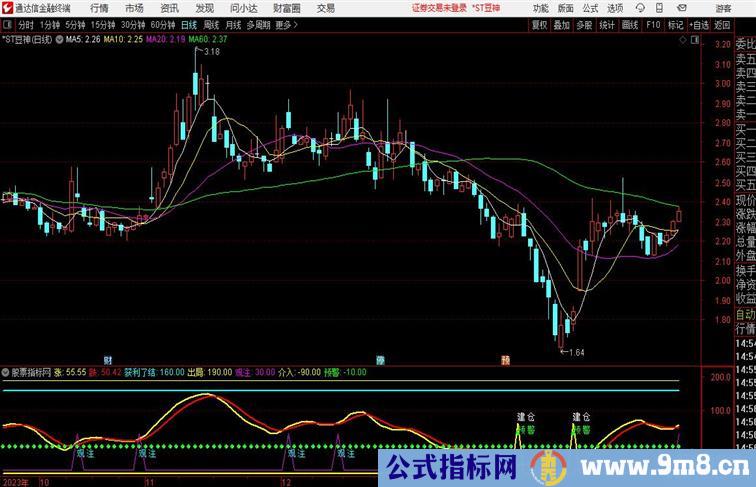Click the indicator settings icon beside 股票指标网
756x487 pixels.
click(6, 372)
